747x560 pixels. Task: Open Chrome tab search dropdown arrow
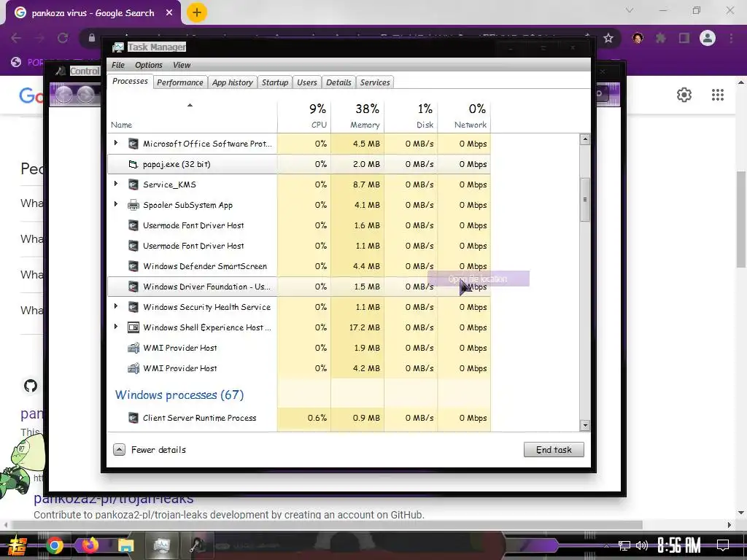click(630, 10)
